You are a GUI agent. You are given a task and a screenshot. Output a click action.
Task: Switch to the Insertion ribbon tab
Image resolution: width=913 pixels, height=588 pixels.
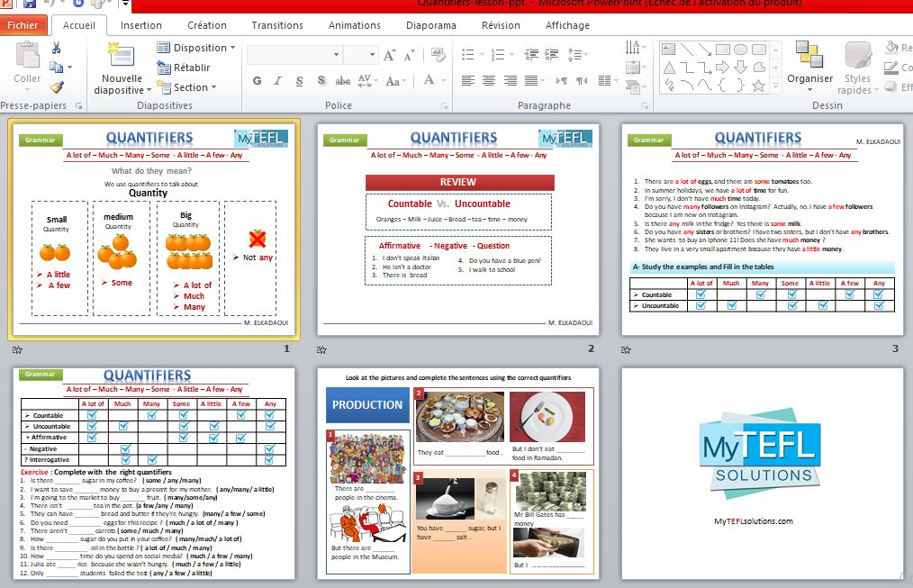coord(140,25)
